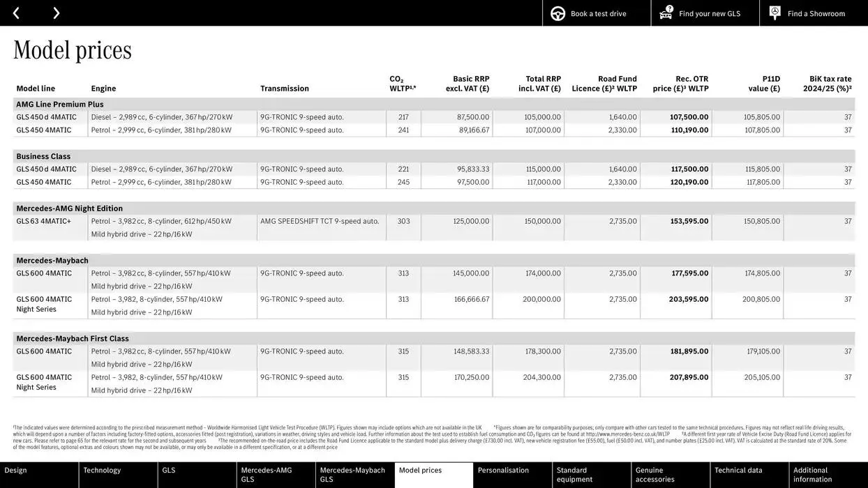Screen dimensions: 868x488
Task: Click the BiK tax rate header
Action: point(828,84)
